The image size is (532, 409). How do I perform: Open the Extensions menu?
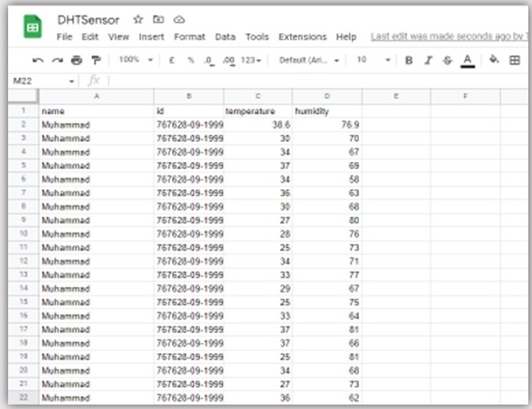tap(302, 37)
